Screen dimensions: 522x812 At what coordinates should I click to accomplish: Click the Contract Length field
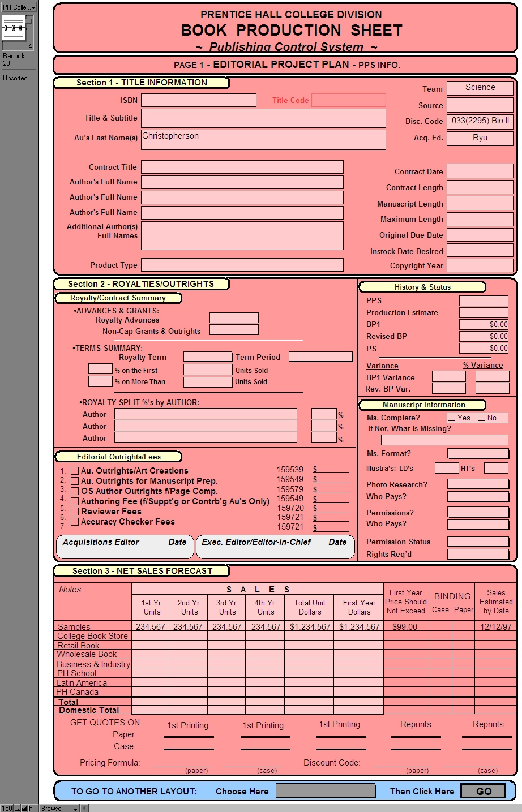[x=480, y=187]
